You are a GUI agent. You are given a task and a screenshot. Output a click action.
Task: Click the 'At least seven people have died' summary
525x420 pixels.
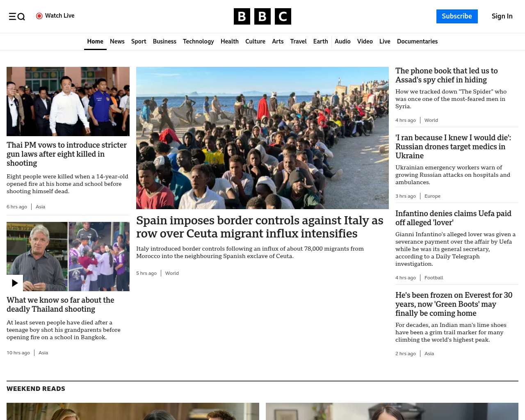(x=64, y=330)
